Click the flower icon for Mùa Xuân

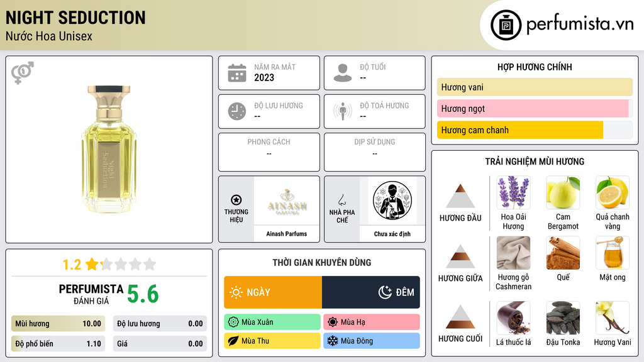233,322
